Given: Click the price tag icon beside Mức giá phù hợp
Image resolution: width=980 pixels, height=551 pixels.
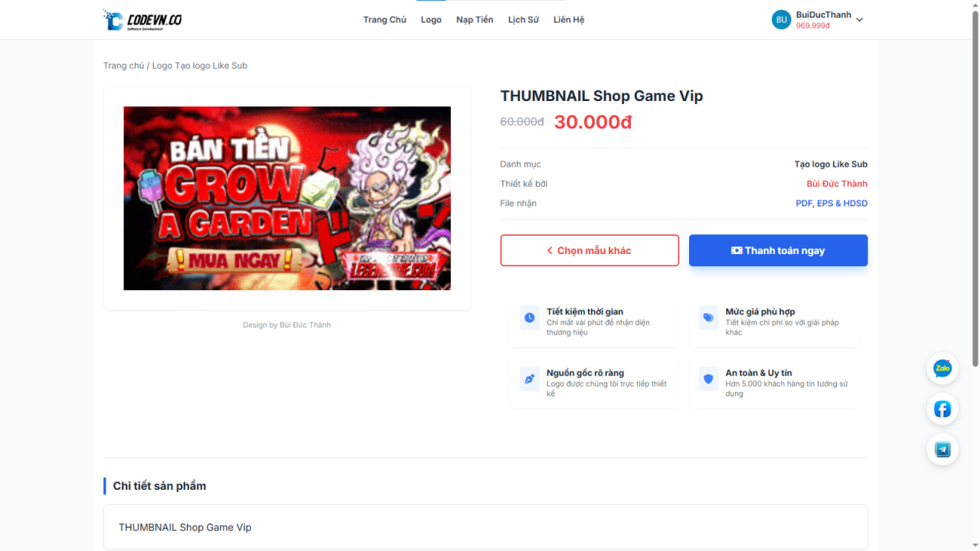Looking at the screenshot, I should click(708, 318).
